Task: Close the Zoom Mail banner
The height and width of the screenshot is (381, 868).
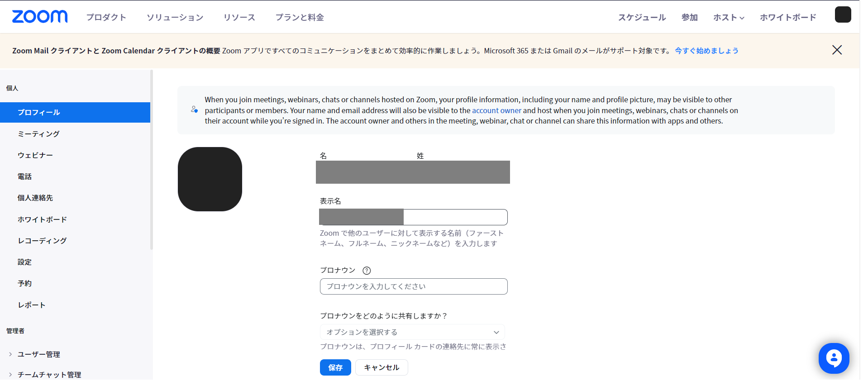Action: pos(837,50)
